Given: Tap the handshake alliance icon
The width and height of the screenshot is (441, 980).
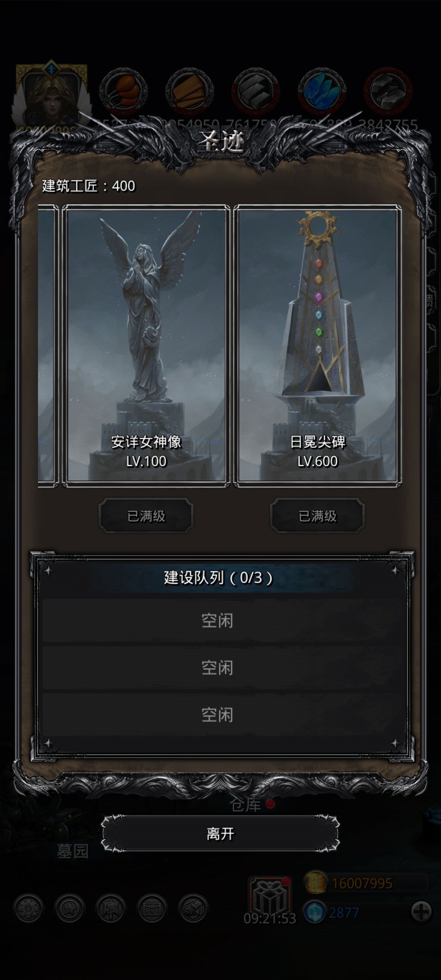Looking at the screenshot, I should [x=194, y=909].
